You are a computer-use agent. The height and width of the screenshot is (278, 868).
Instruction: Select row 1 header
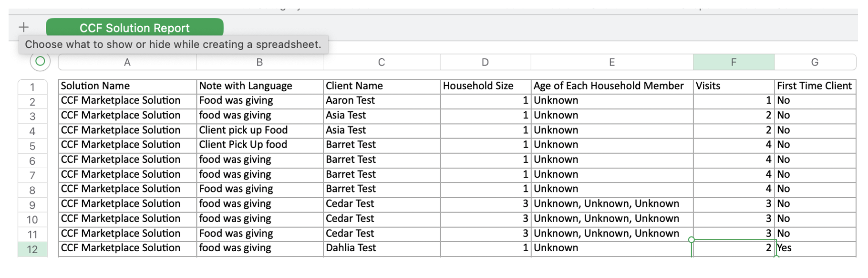(x=32, y=87)
